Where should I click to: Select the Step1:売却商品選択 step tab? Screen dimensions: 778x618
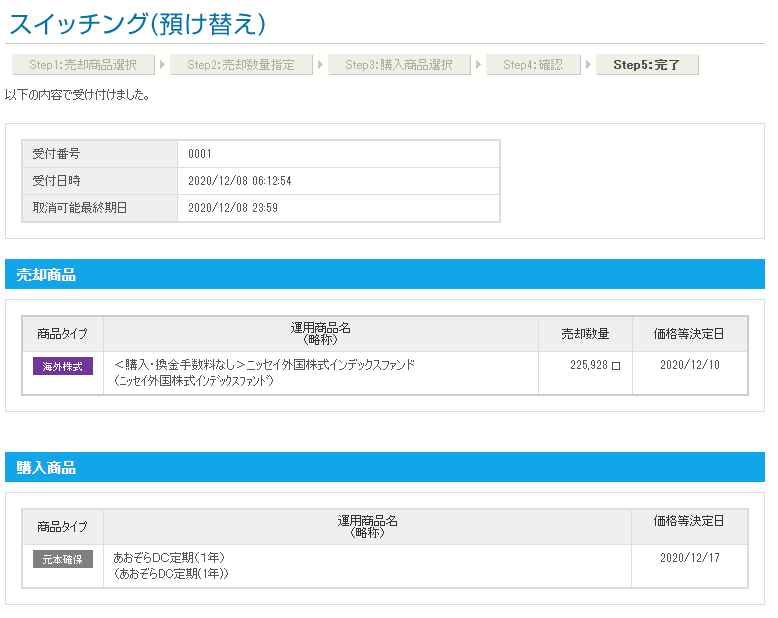pos(83,65)
